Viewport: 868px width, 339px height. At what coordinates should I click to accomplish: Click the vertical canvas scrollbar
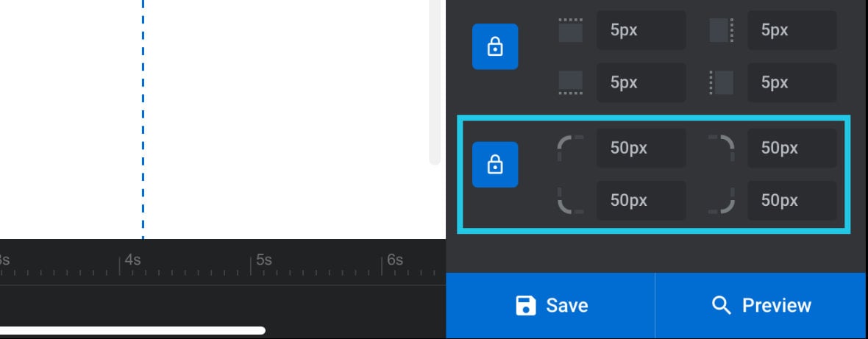435,83
